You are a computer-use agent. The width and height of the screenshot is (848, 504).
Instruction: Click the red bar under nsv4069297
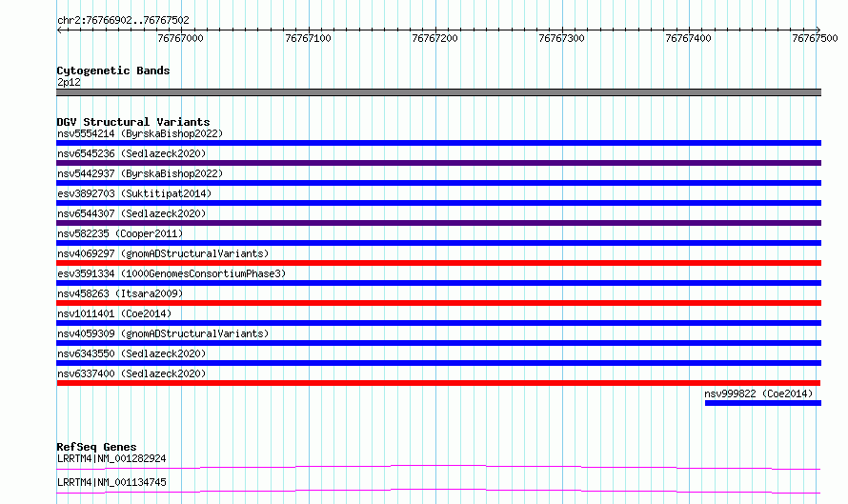[x=438, y=263]
